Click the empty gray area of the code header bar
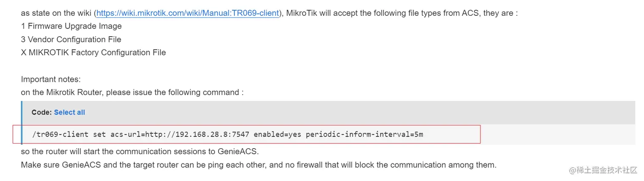644x181 pixels. (341, 112)
